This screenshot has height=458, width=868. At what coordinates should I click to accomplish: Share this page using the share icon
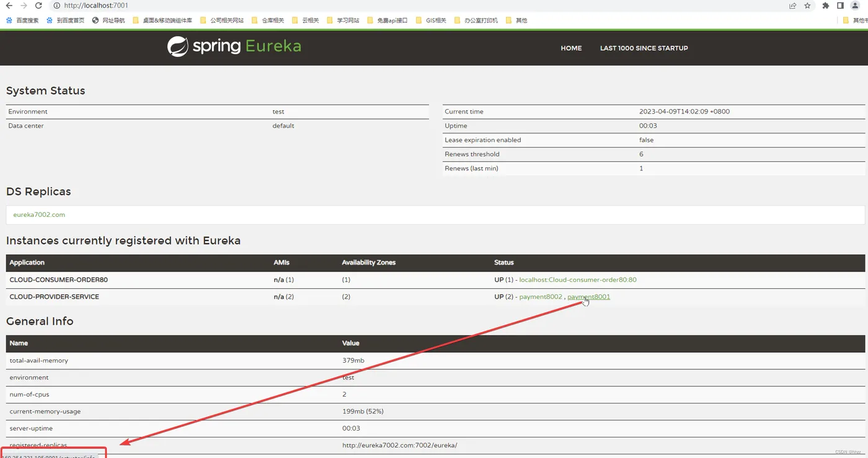pos(792,6)
